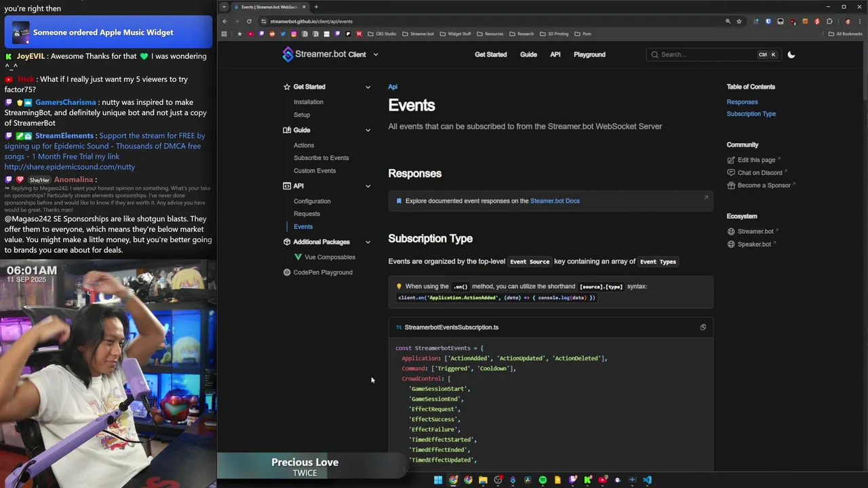Toggle dark mode with the moon icon
The width and height of the screenshot is (868, 488).
(x=791, y=54)
